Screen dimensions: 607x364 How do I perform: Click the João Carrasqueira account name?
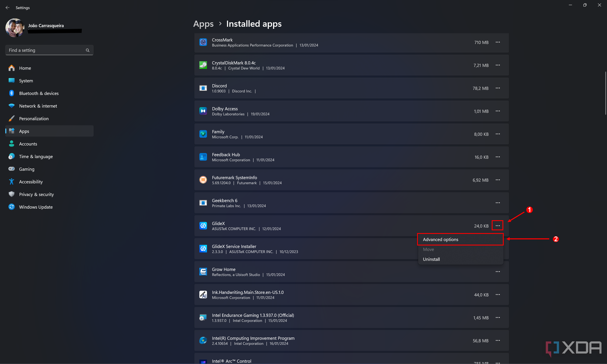[46, 25]
